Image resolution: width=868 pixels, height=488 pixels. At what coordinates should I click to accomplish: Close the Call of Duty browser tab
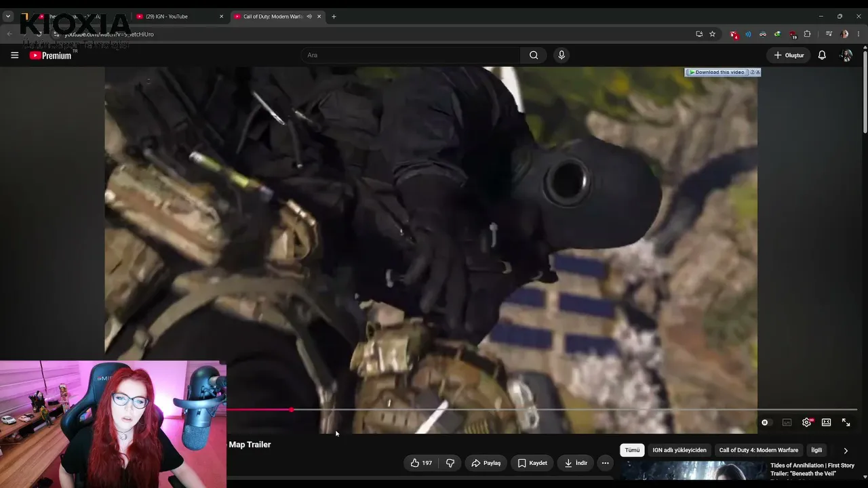[319, 16]
